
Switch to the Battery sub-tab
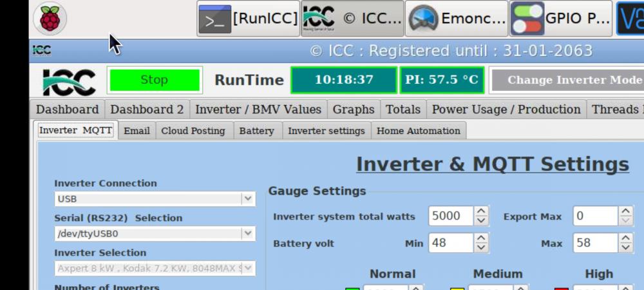pyautogui.click(x=257, y=131)
